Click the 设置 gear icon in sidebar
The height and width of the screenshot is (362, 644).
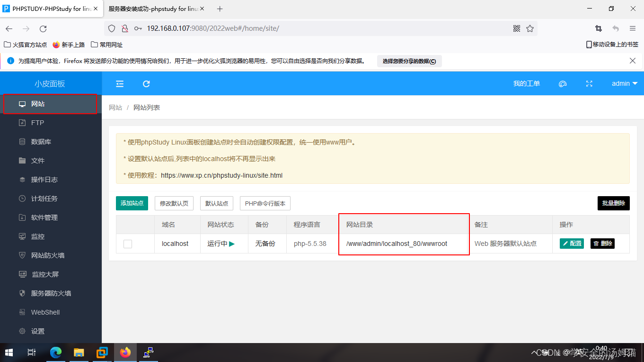tap(22, 331)
